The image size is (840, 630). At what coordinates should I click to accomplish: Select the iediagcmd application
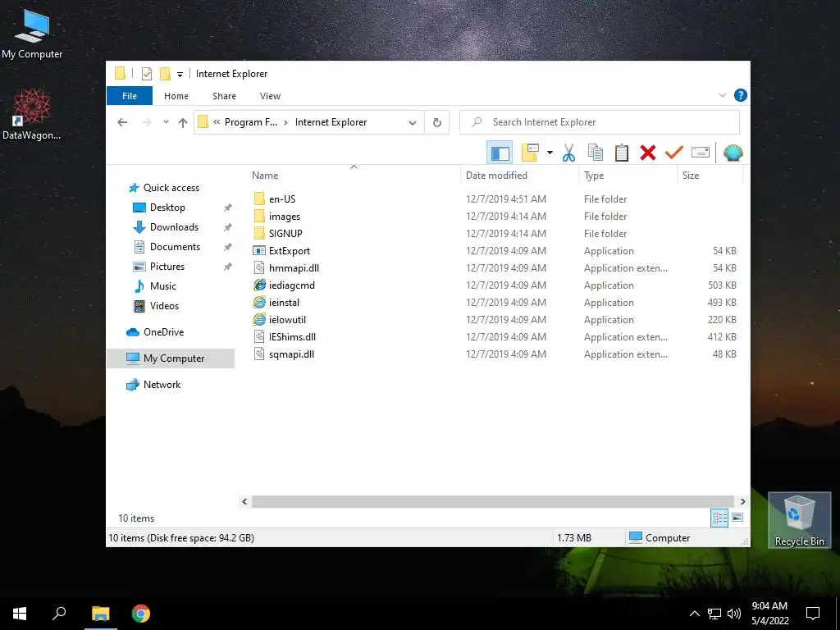click(x=291, y=285)
